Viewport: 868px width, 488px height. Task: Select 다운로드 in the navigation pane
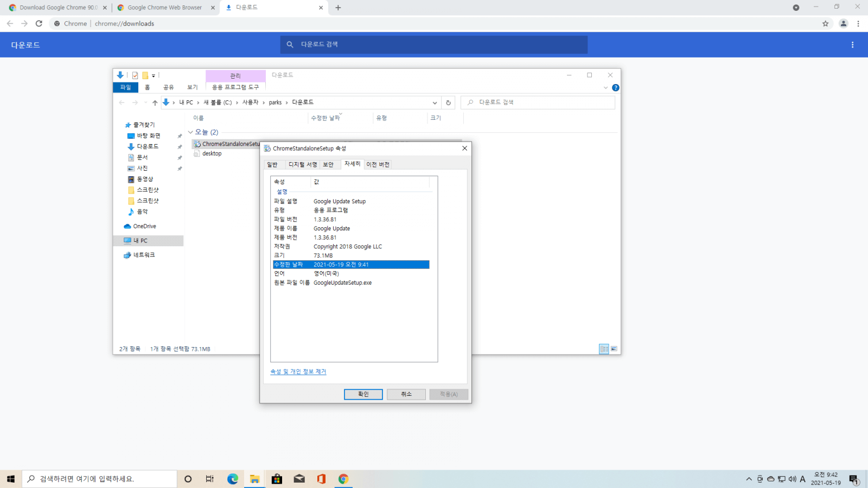[x=147, y=146]
